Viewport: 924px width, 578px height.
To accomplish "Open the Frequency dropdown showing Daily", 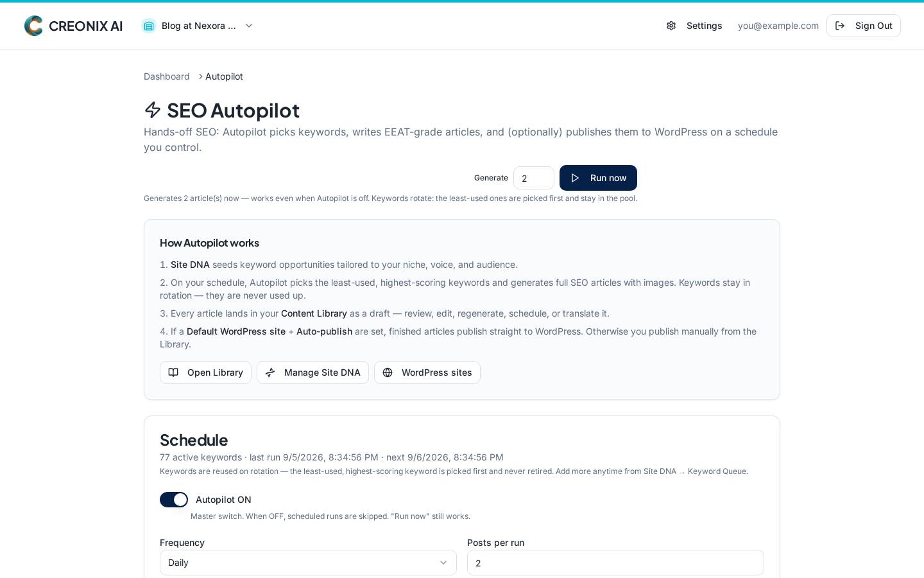I will click(x=308, y=563).
